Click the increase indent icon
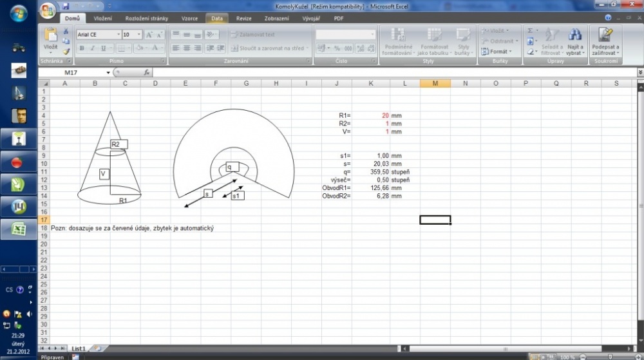 [x=221, y=48]
